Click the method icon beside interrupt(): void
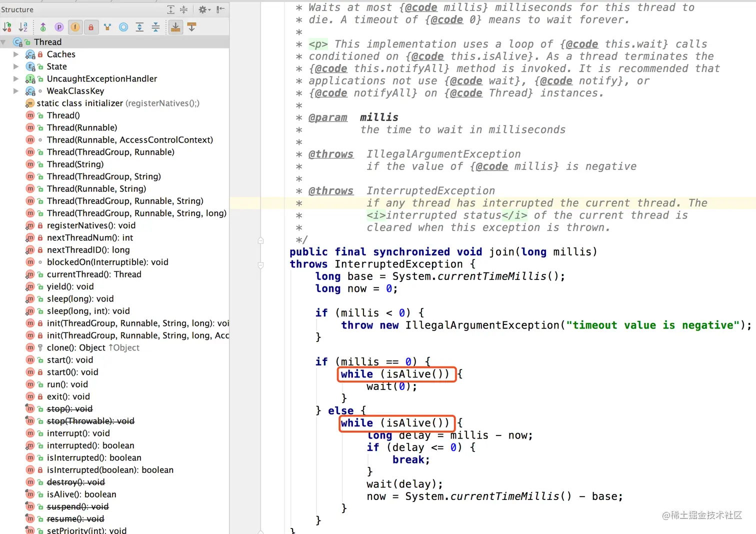756x534 pixels. (x=30, y=433)
